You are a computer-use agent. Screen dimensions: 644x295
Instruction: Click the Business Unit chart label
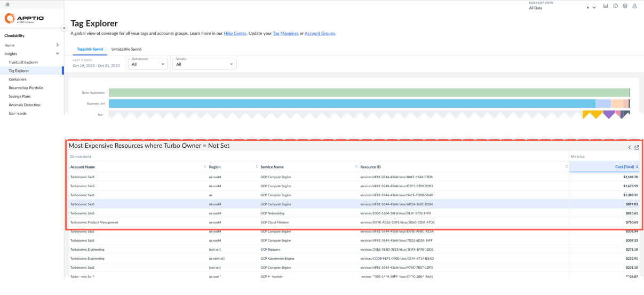96,103
